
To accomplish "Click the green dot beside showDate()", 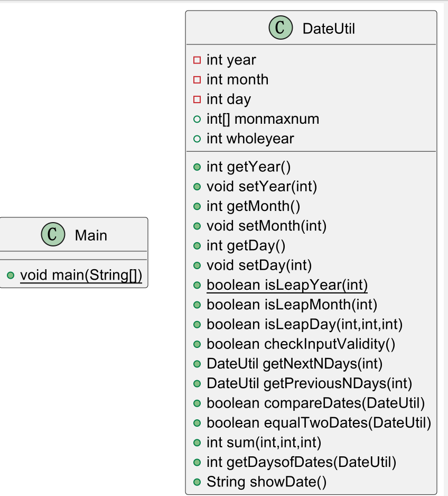I will pos(197,482).
